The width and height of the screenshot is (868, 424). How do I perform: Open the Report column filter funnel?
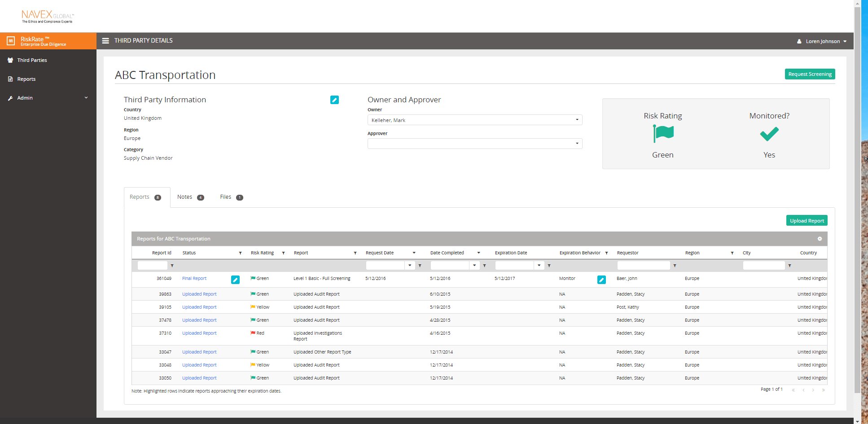(355, 253)
